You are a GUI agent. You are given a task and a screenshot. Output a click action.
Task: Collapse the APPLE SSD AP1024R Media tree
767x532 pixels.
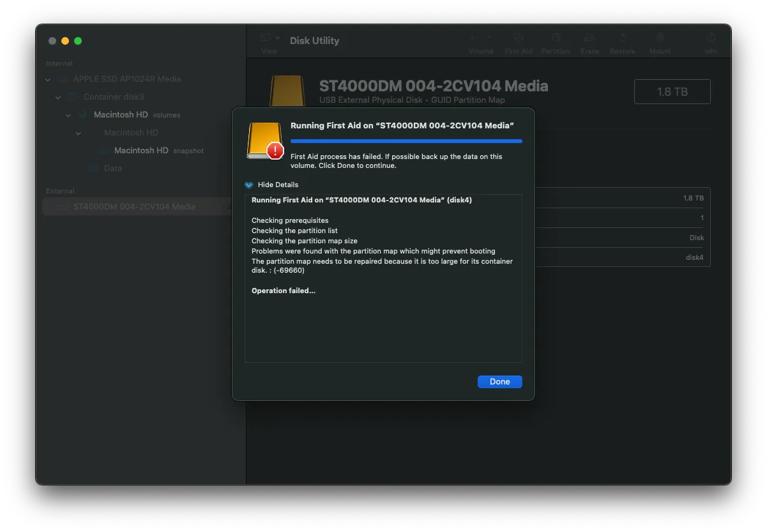48,79
